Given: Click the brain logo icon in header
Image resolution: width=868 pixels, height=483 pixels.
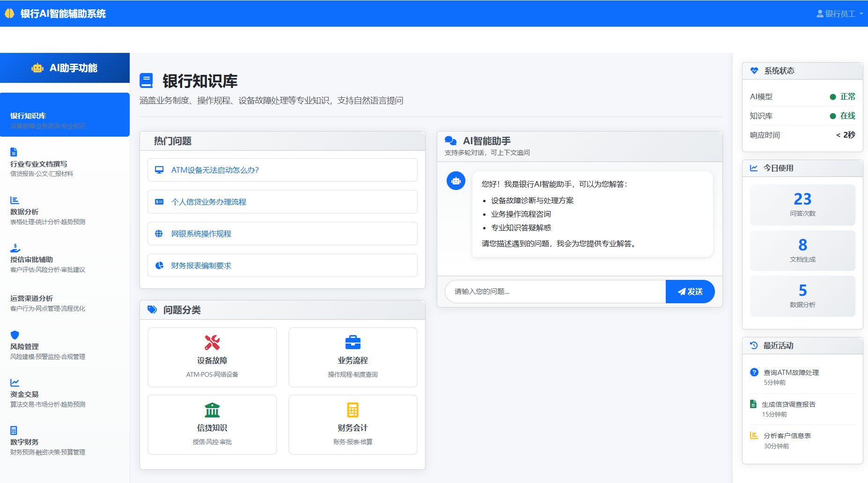Looking at the screenshot, I should click(x=9, y=14).
